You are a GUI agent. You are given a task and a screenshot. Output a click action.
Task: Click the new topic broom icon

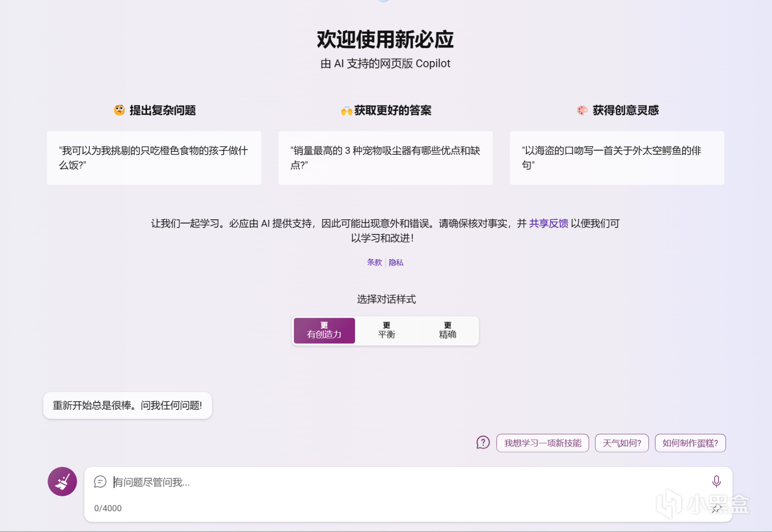coord(62,481)
